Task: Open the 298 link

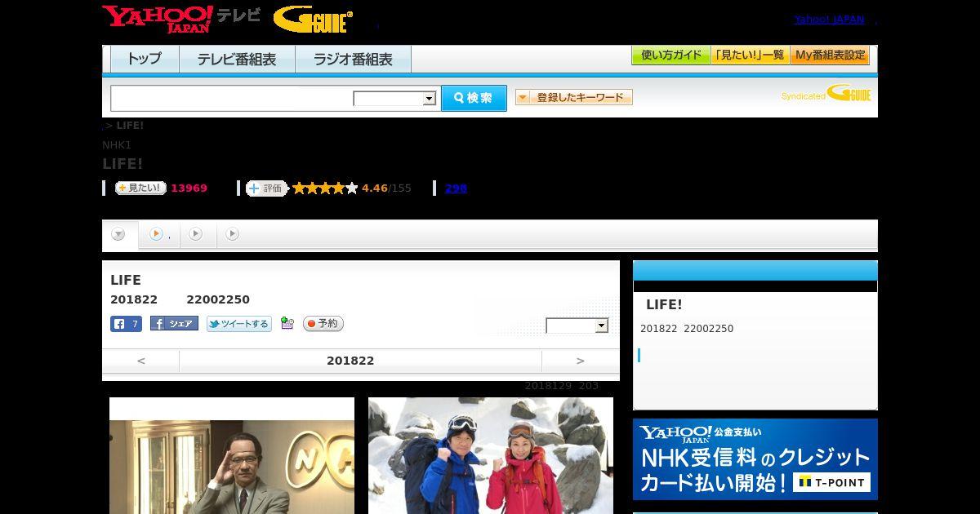Action: click(456, 188)
